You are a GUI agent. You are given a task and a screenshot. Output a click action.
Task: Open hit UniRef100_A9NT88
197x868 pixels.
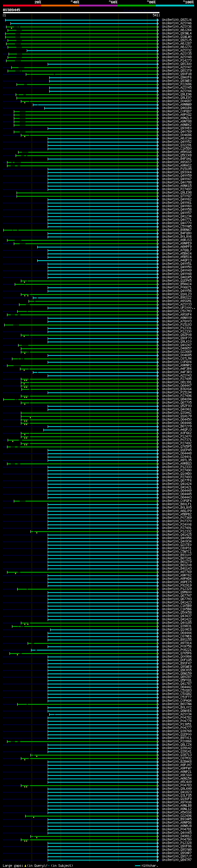176,121
